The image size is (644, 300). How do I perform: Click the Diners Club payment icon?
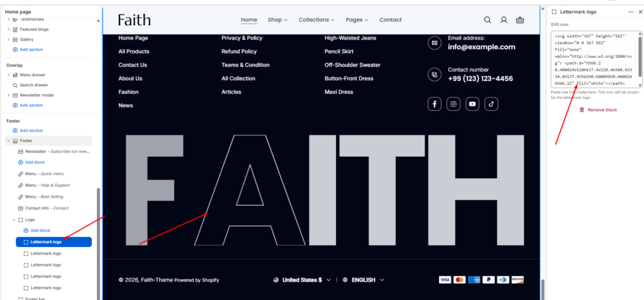[503, 280]
